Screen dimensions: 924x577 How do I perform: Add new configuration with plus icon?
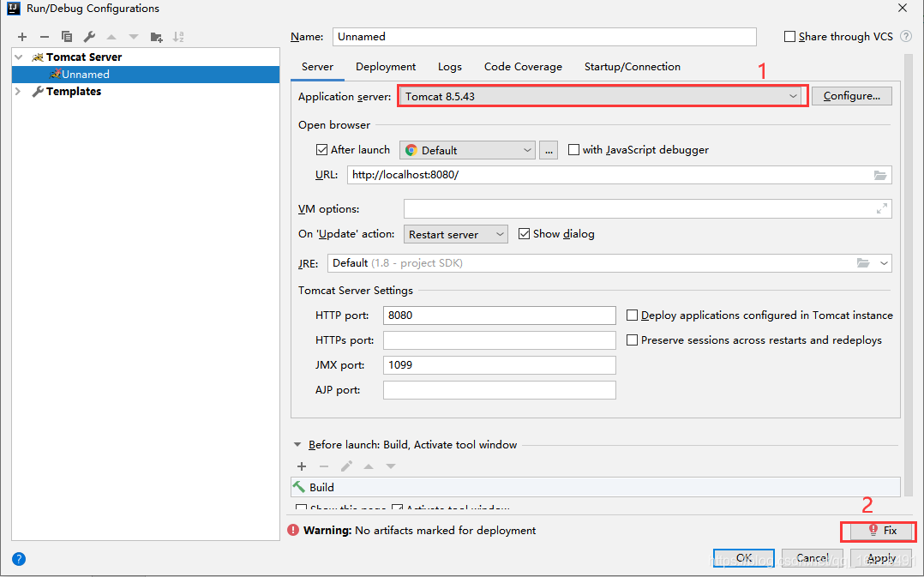point(22,37)
